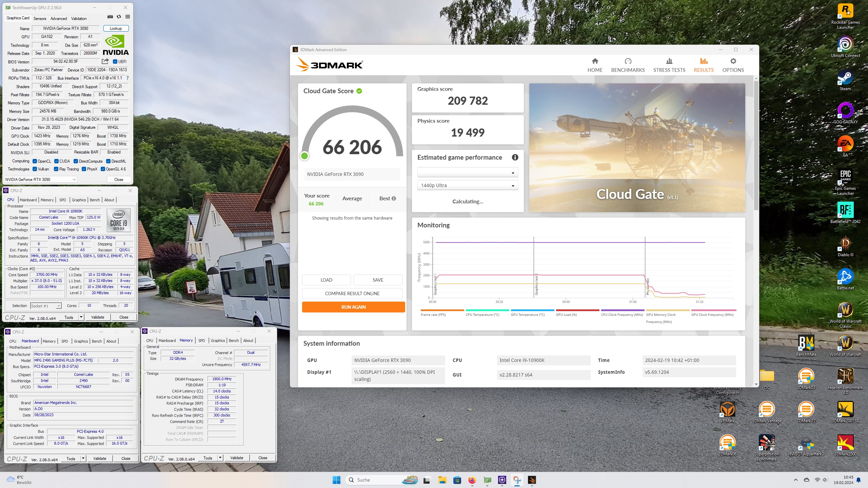Switch to the Validation tab in GPU-Z
The height and width of the screenshot is (488, 868).
79,19
